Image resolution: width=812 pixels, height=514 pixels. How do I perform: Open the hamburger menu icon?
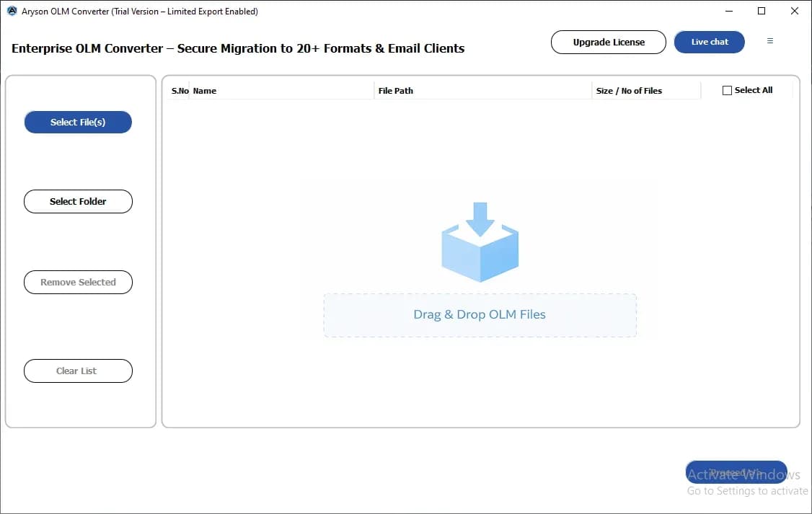click(770, 41)
